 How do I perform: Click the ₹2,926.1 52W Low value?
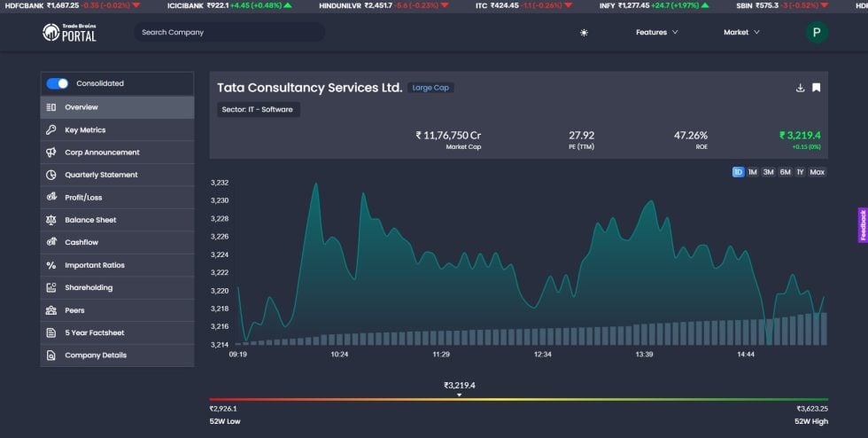(x=223, y=409)
